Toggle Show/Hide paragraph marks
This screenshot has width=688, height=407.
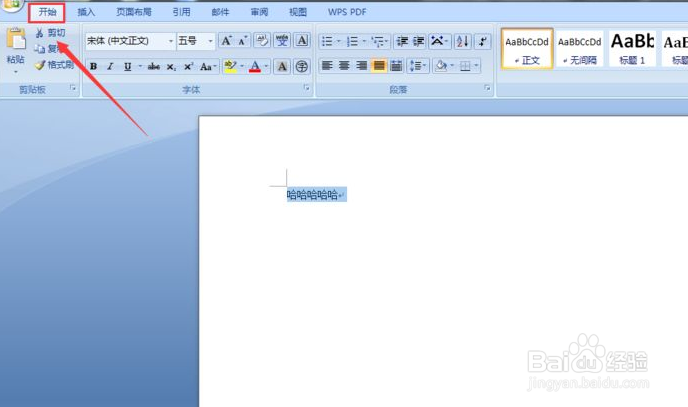[483, 41]
